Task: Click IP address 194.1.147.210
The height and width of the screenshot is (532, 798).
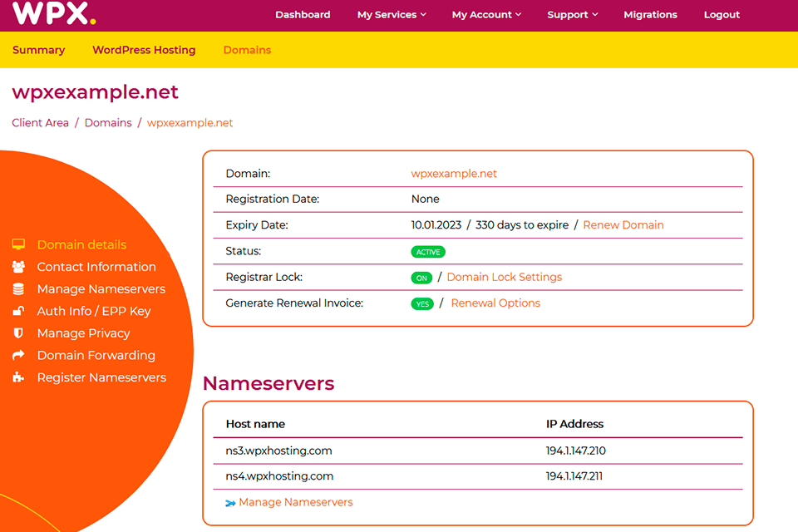Action: 575,451
